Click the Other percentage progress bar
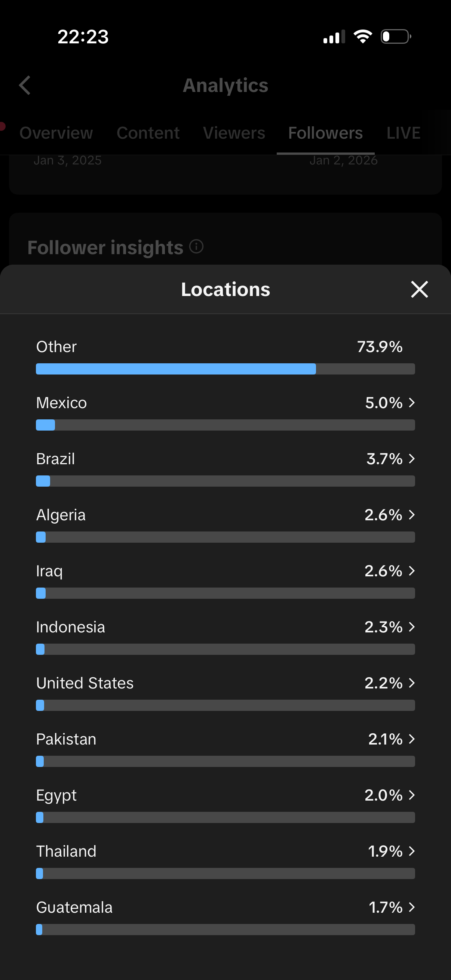 (x=225, y=369)
